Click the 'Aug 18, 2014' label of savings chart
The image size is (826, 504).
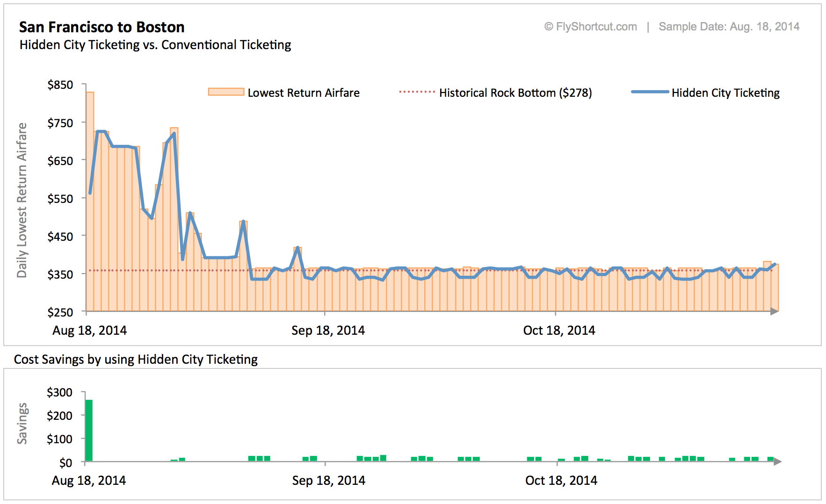(x=89, y=481)
